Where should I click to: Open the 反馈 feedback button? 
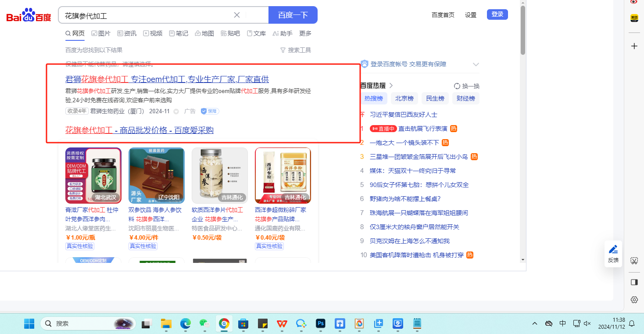[613, 254]
